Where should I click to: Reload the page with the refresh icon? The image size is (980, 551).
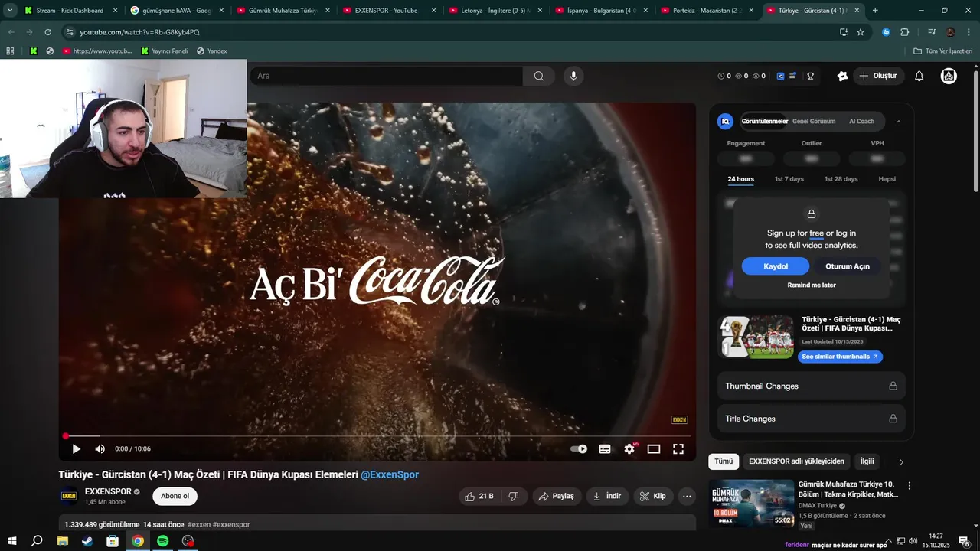[47, 32]
